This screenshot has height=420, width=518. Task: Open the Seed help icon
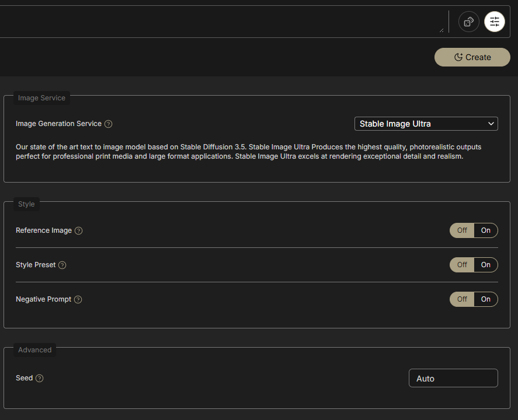tap(40, 378)
